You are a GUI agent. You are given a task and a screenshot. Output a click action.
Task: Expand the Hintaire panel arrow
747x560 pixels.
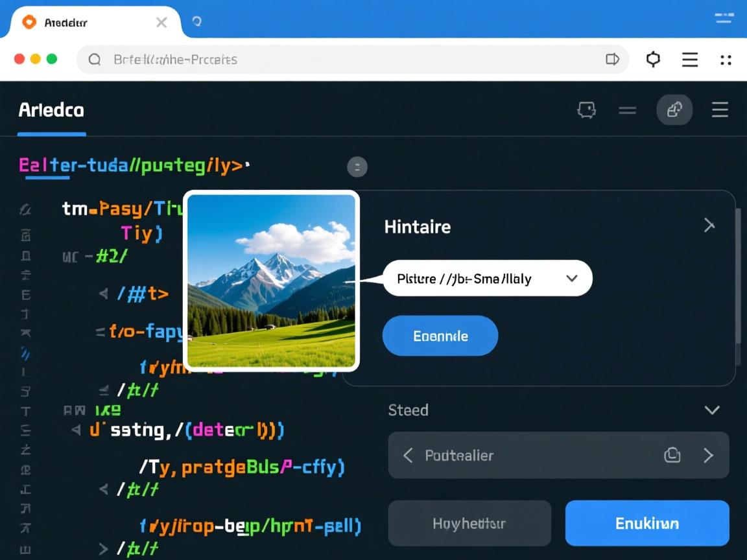709,226
